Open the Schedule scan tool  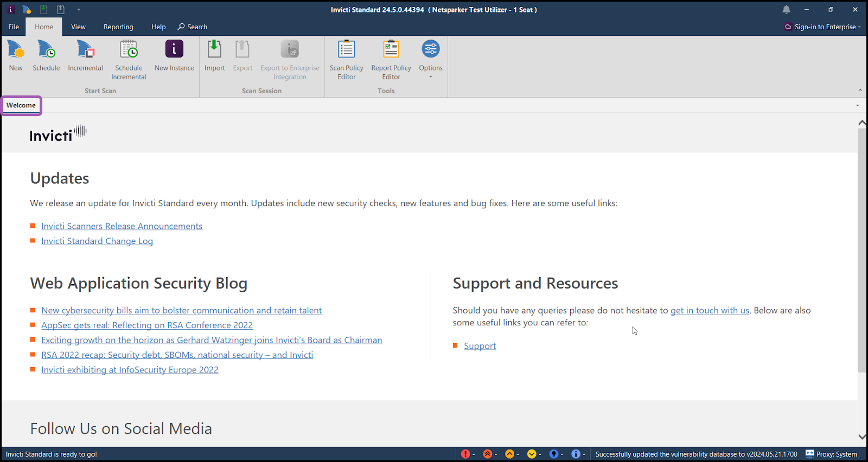pos(46,56)
